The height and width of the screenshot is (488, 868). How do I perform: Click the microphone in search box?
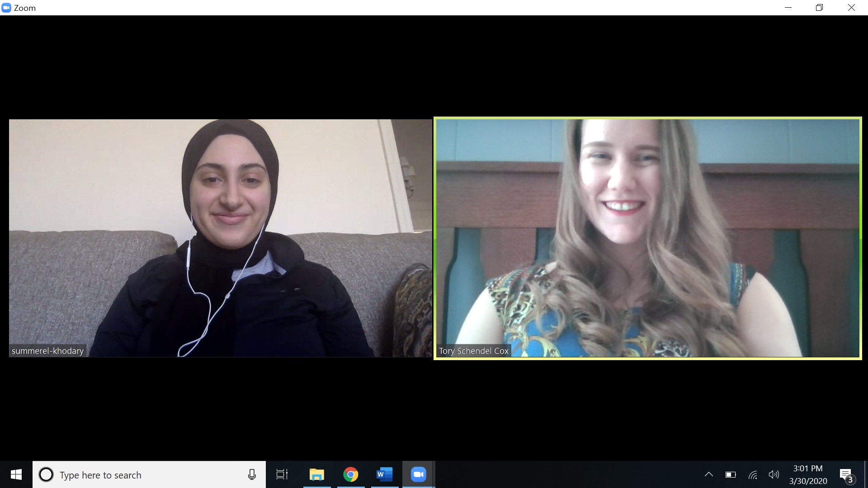click(x=252, y=474)
